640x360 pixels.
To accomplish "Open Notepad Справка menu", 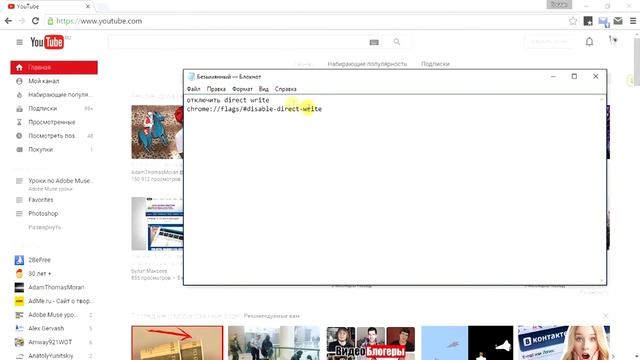I will 285,89.
